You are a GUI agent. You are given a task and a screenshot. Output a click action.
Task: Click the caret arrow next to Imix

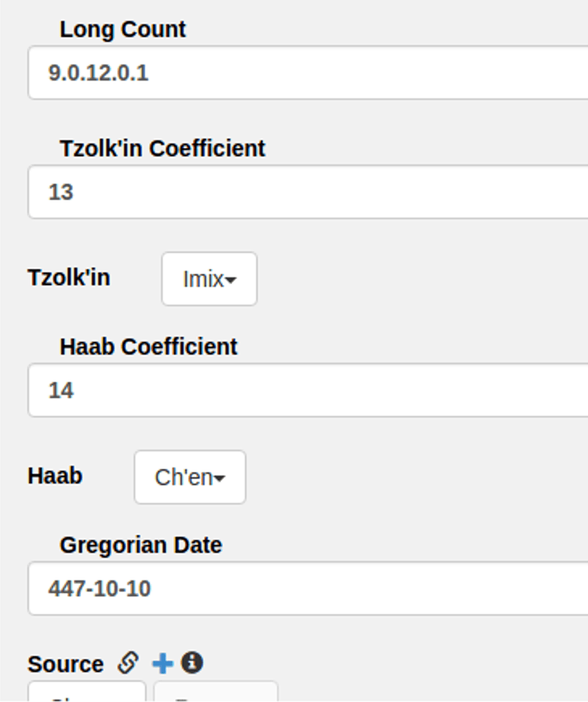point(230,280)
